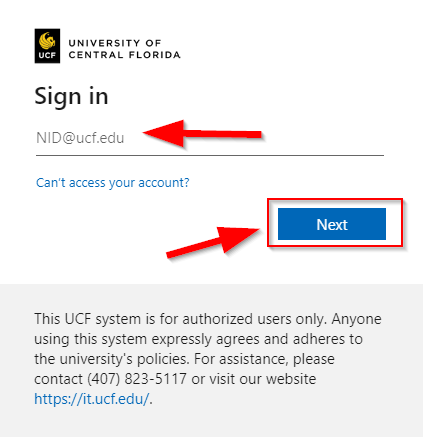
Task: Select the University of Central Florida wordmark
Action: pos(124,49)
